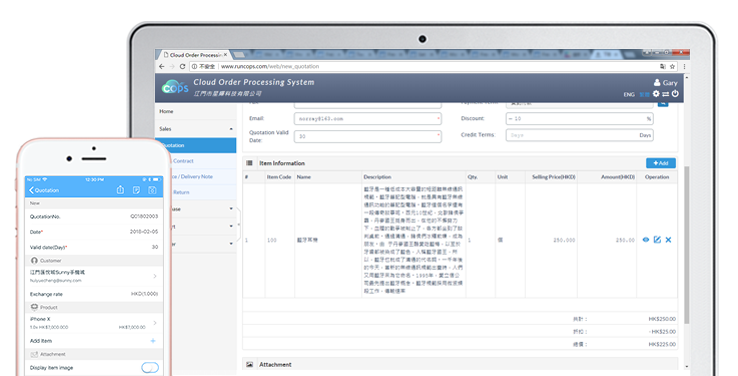Tap the Product section icon on phone
This screenshot has width=738, height=376.
(x=34, y=307)
